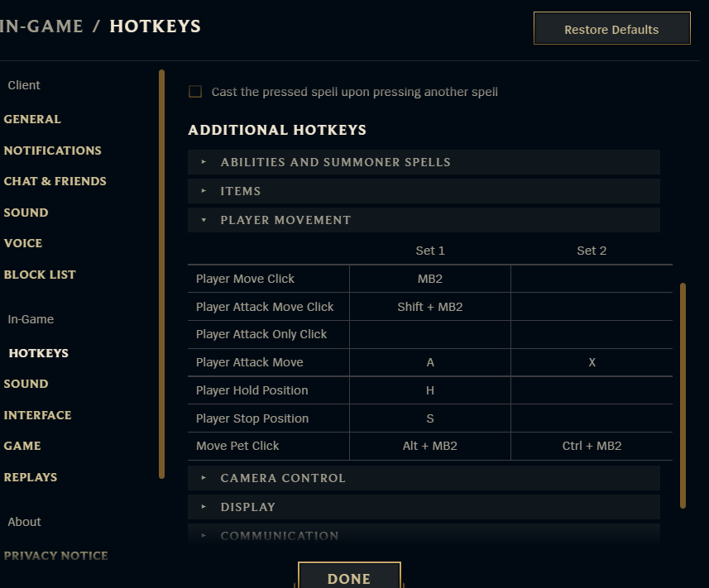Edit Set 1 binding for Player Attack Move

[430, 362]
